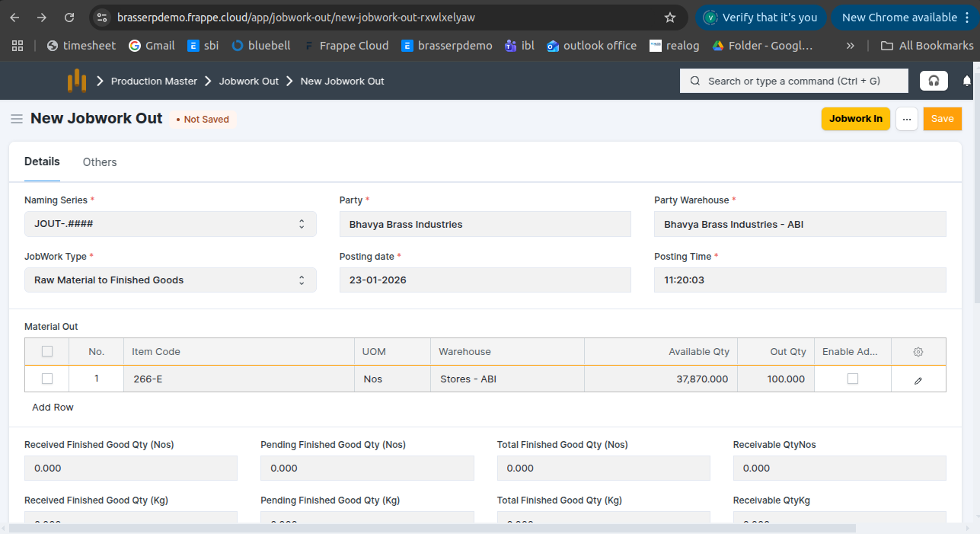Open table settings gear icon
The height and width of the screenshot is (534, 980).
[918, 352]
